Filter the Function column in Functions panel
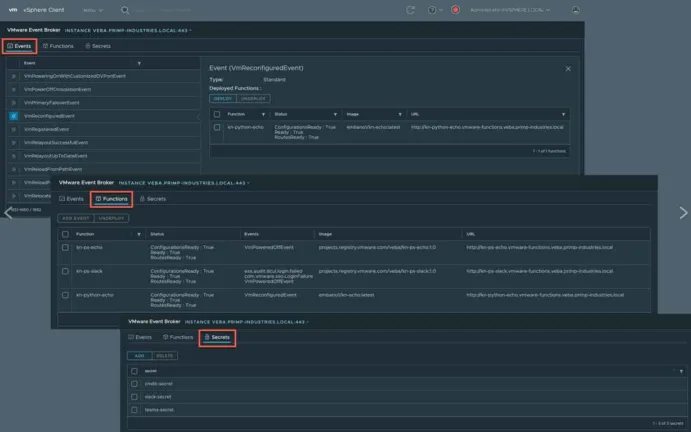This screenshot has height=432, width=691. pos(139,235)
